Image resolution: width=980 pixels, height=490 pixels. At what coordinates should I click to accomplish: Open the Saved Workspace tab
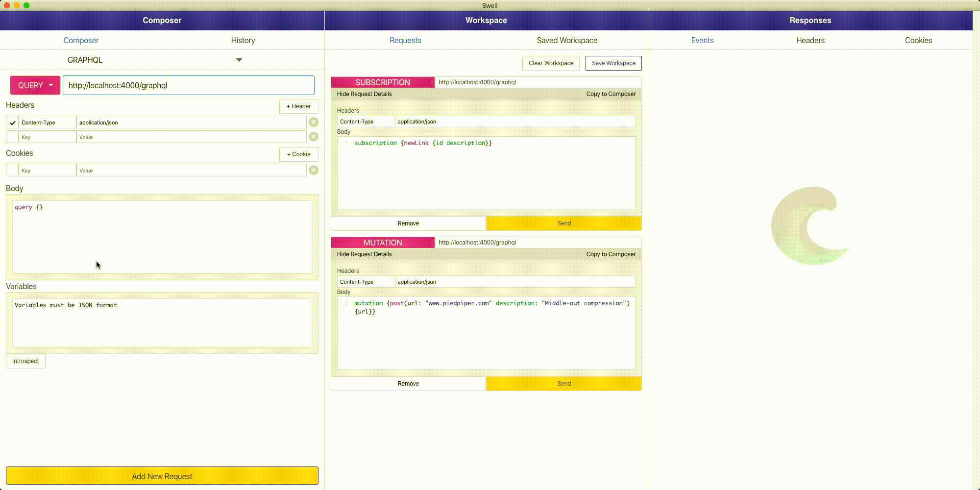pos(567,40)
